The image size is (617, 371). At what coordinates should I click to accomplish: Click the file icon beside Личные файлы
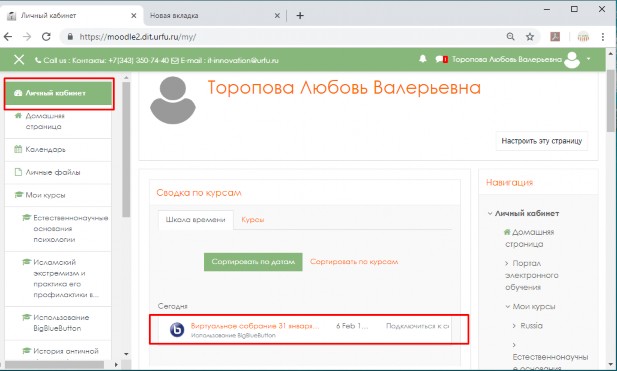(x=18, y=172)
